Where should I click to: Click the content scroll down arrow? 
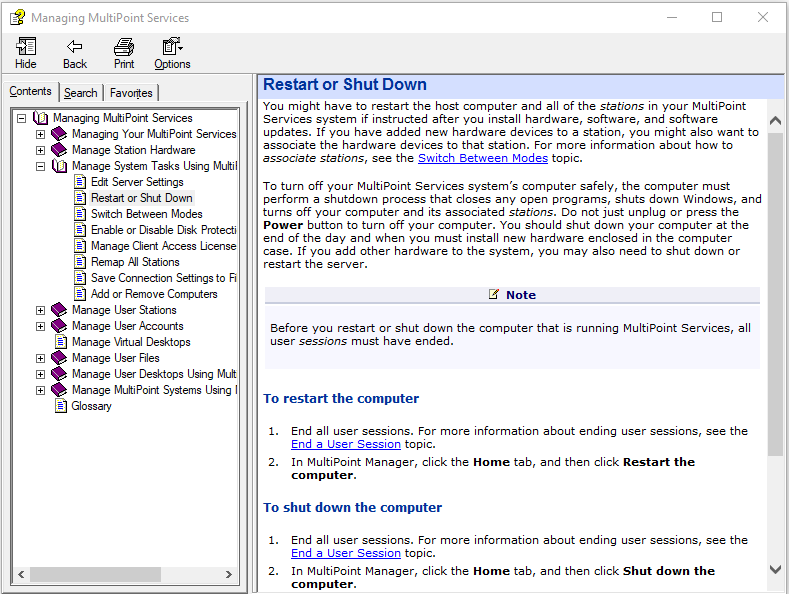pyautogui.click(x=775, y=569)
